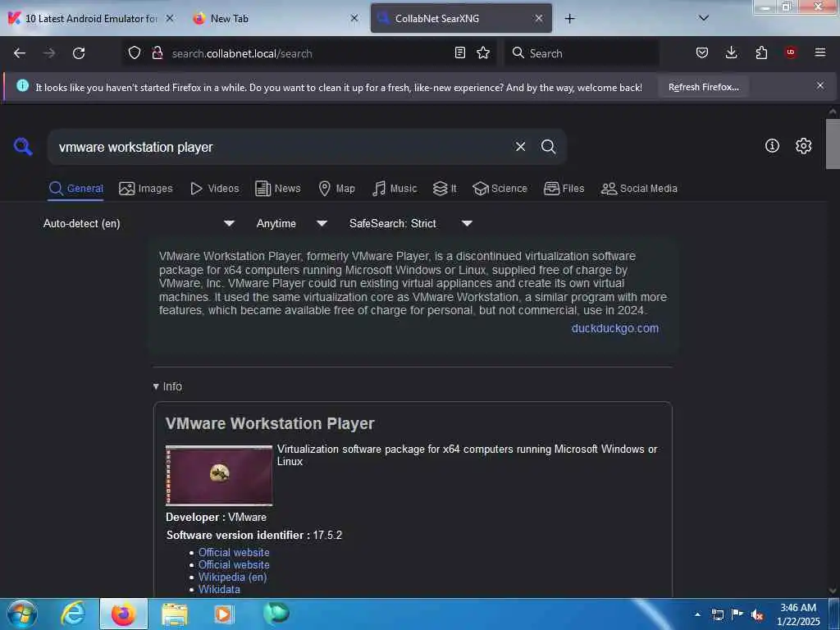840x630 pixels.
Task: Toggle reader view in the address bar
Action: 459,53
